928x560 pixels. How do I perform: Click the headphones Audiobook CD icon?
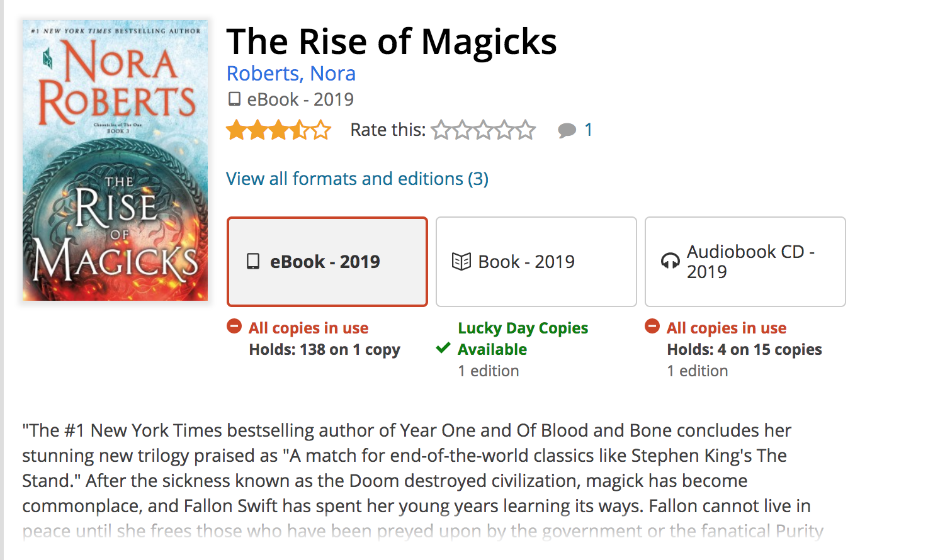point(670,261)
